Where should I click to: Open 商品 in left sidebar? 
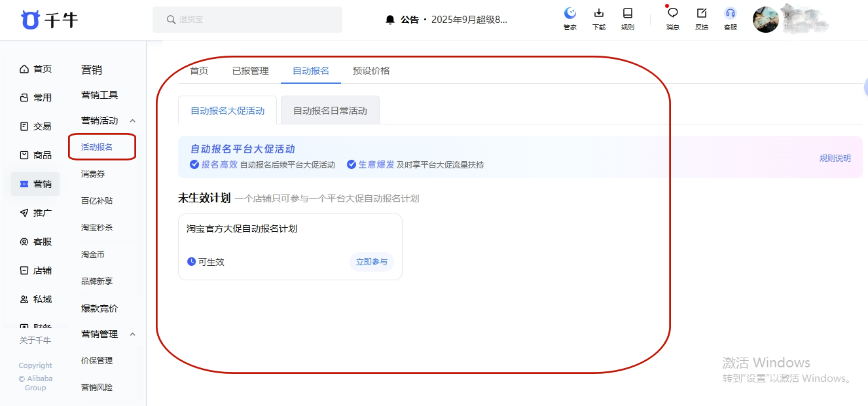point(35,155)
